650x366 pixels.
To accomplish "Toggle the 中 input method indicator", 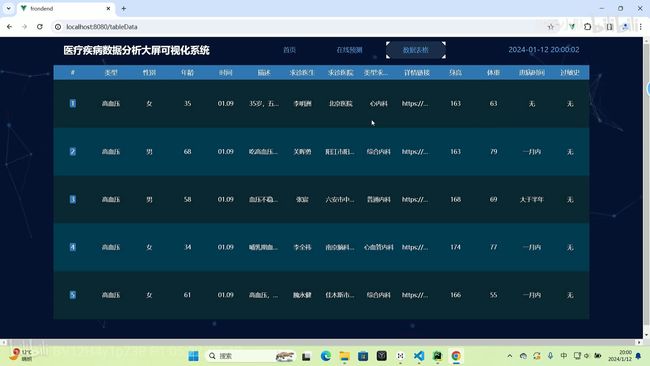I will tap(564, 356).
